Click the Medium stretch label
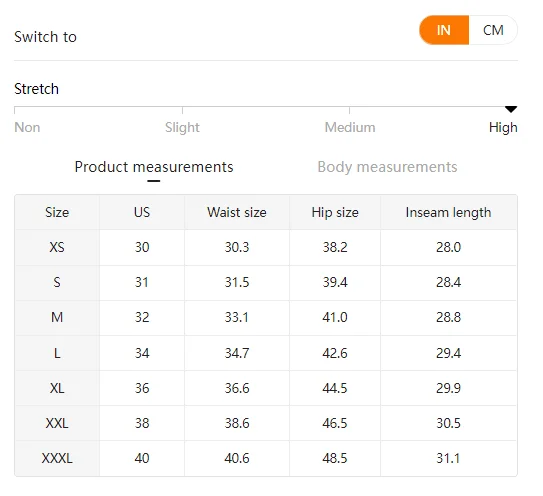The image size is (543, 496). [350, 127]
